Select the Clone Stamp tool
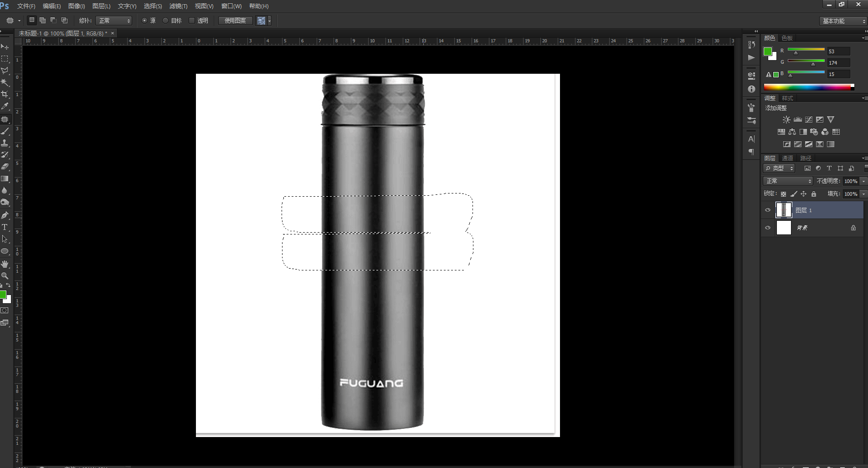This screenshot has width=868, height=468. point(5,143)
